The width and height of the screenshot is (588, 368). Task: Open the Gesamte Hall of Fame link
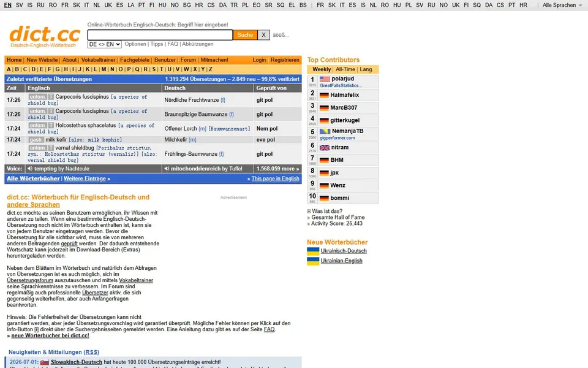(x=338, y=217)
